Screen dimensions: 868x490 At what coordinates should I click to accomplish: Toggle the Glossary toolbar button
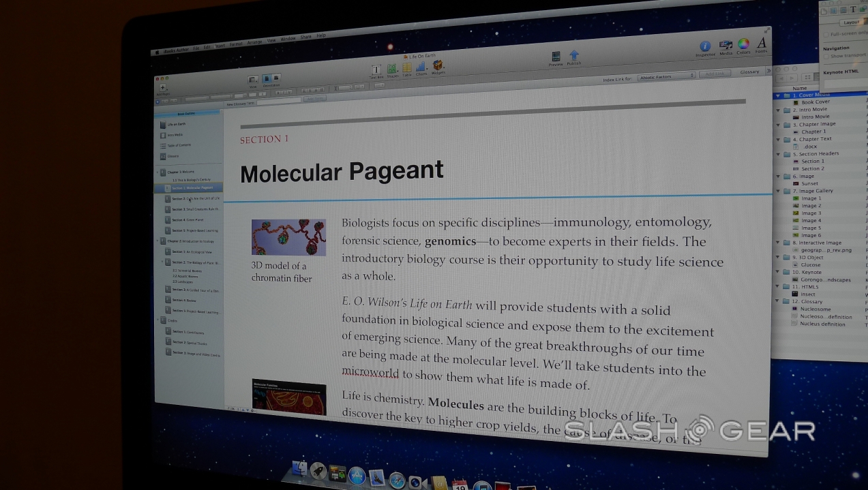click(749, 72)
